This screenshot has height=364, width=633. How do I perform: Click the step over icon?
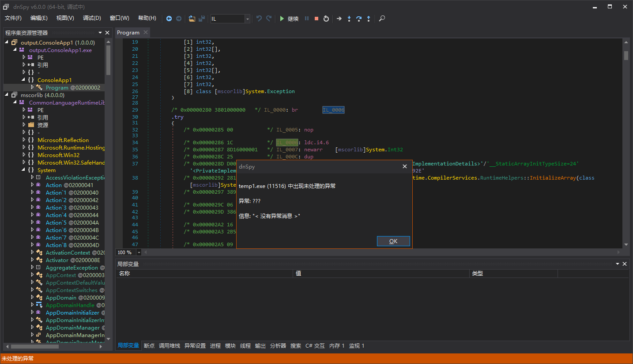pos(359,19)
